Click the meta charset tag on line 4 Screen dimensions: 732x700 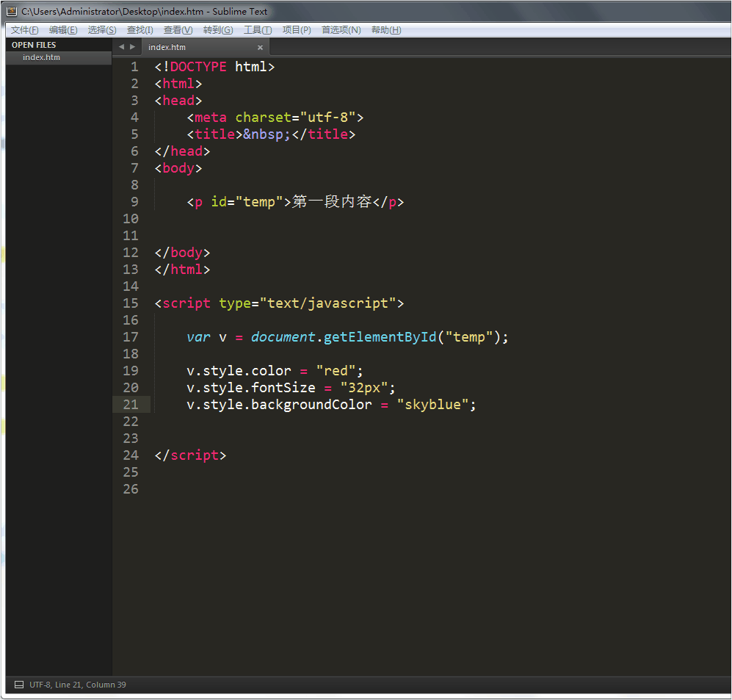[275, 118]
